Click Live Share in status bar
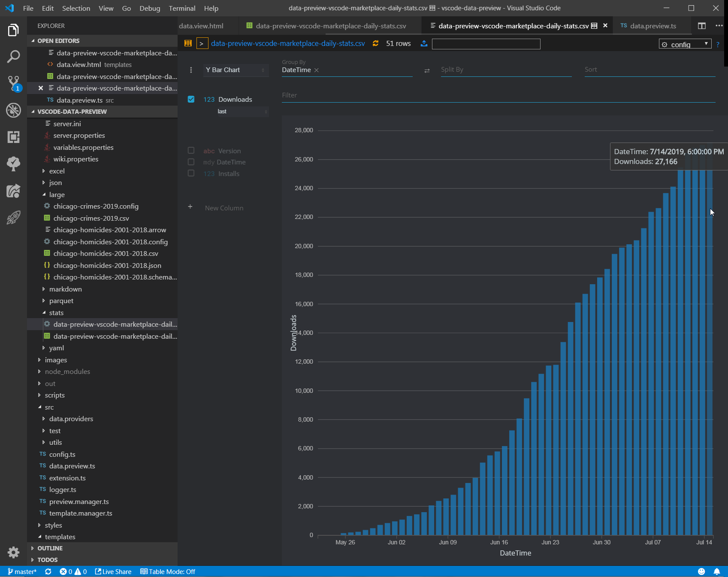Viewport: 728px width, 577px height. point(113,571)
